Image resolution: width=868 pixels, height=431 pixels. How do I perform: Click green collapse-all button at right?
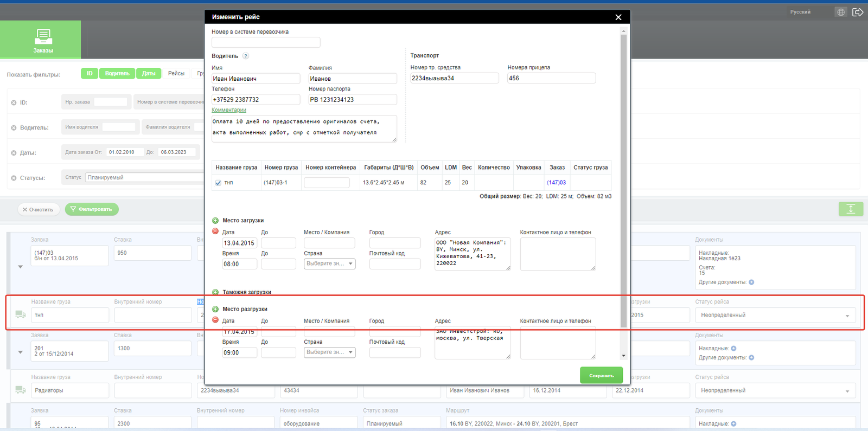click(x=851, y=209)
